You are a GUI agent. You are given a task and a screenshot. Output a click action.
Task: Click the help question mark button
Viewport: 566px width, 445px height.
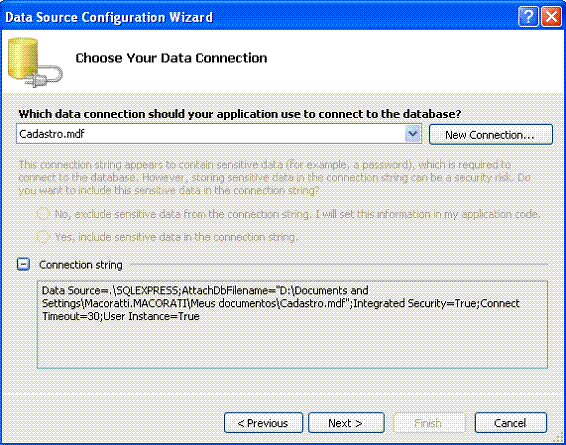pos(528,17)
